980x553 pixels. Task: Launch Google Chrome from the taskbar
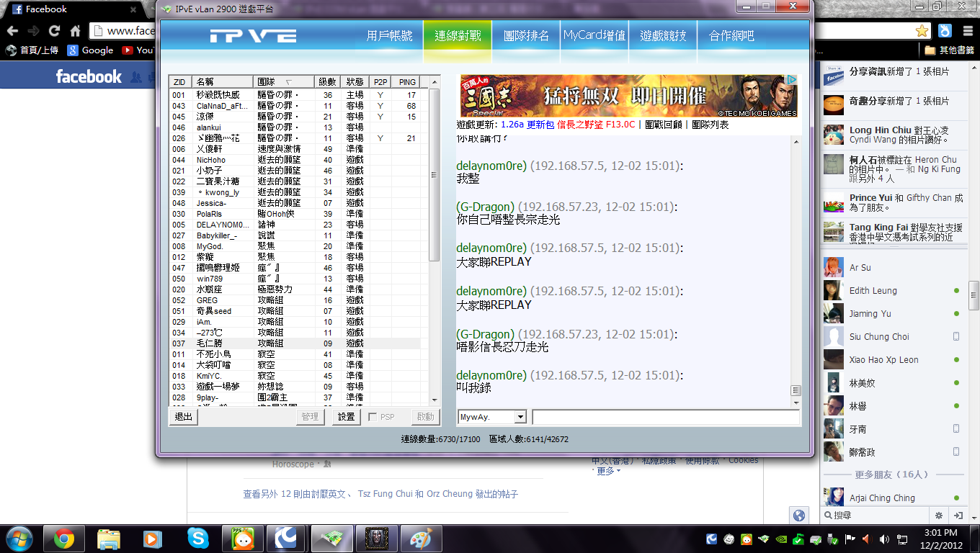(x=63, y=539)
